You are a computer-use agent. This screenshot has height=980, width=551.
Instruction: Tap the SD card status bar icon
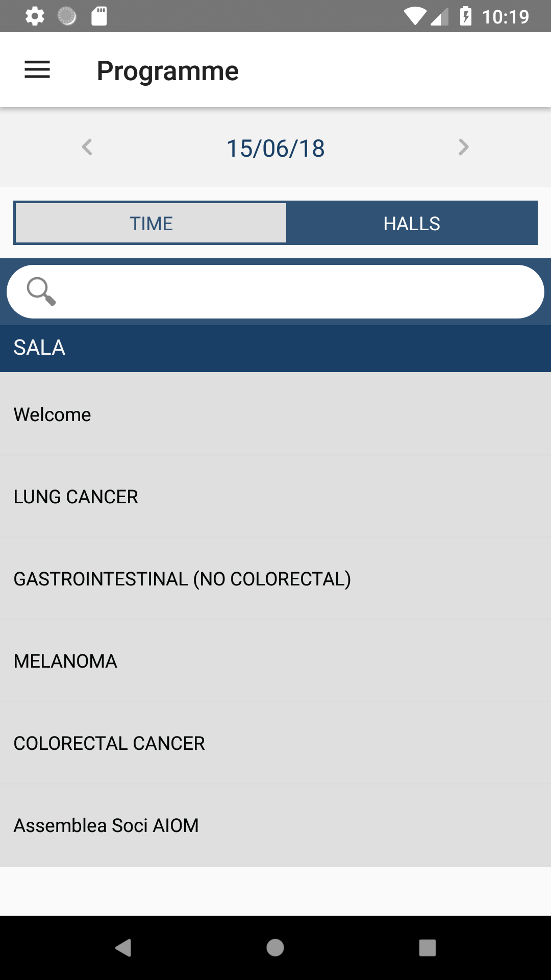[x=99, y=16]
